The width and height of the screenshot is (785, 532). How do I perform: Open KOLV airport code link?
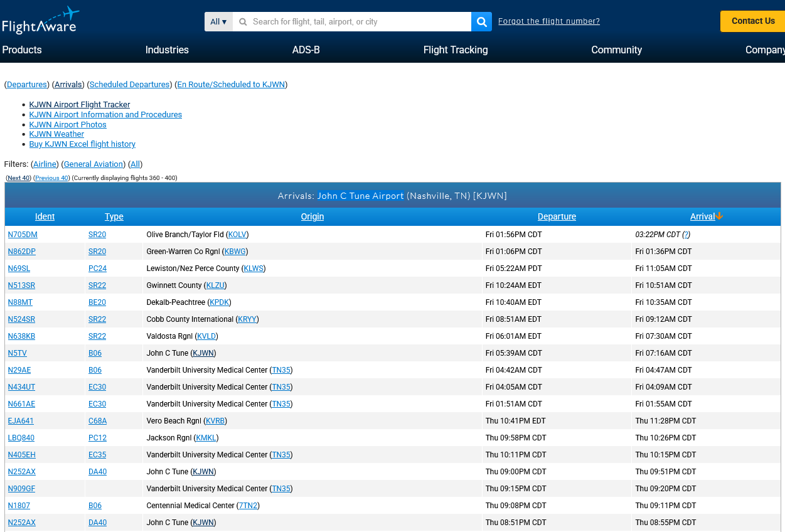tap(237, 235)
